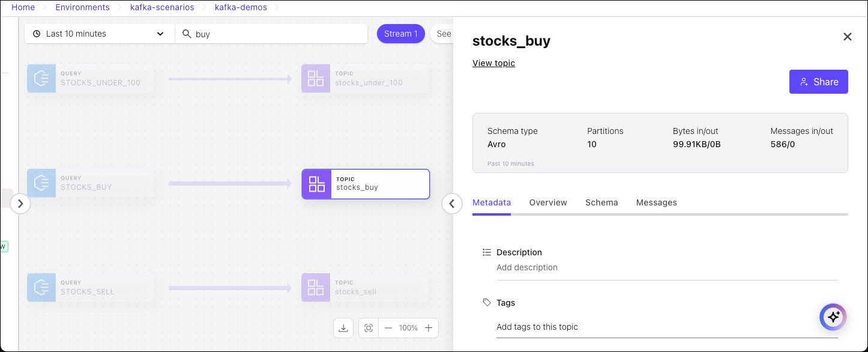Screen dimensions: 868x352
Task: Open the Messages tab
Action: pyautogui.click(x=656, y=202)
